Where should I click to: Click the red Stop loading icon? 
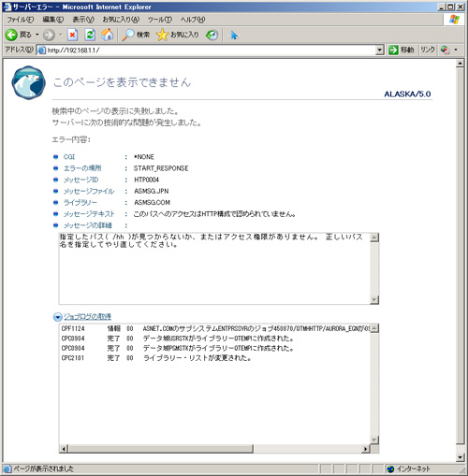click(72, 35)
